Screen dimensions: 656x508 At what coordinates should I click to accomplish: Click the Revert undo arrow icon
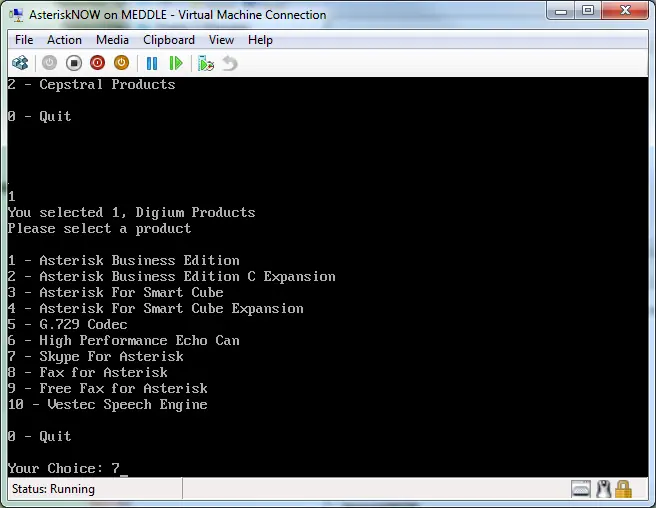point(230,63)
